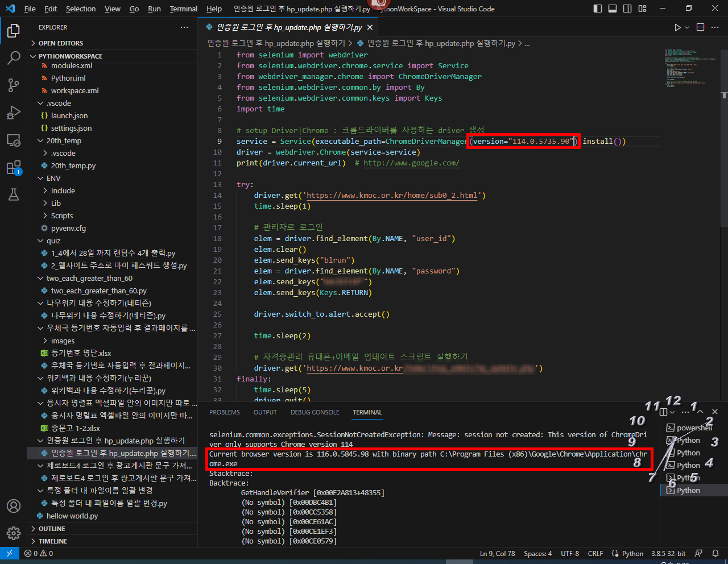Click the VS Code logo in title bar
Image resolution: width=728 pixels, height=564 pixels.
pyautogui.click(x=10, y=9)
